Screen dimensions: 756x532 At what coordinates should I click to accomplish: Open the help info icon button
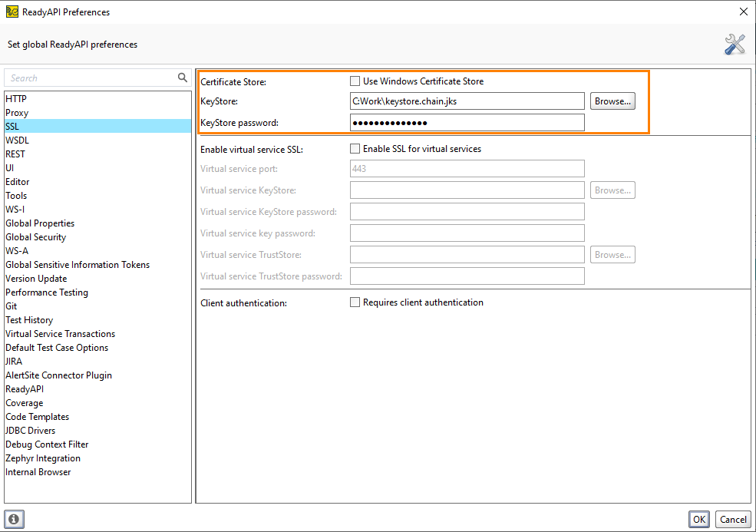[x=14, y=519]
